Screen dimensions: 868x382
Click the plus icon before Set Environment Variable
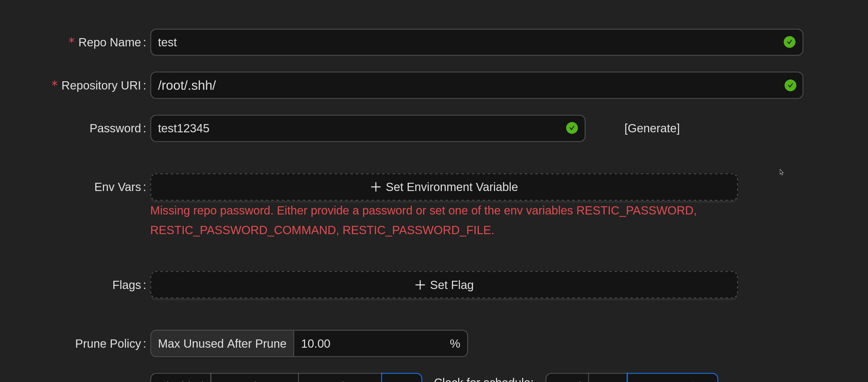(x=375, y=187)
